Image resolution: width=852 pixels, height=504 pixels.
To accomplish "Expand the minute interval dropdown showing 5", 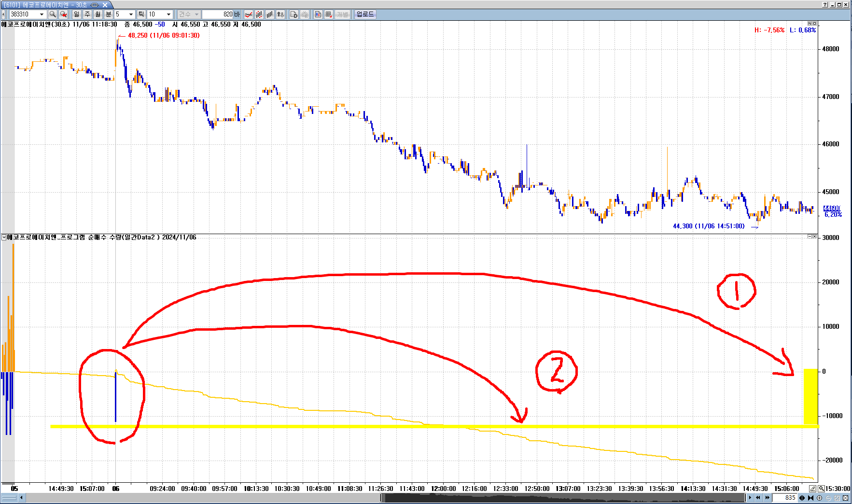I will click(130, 14).
